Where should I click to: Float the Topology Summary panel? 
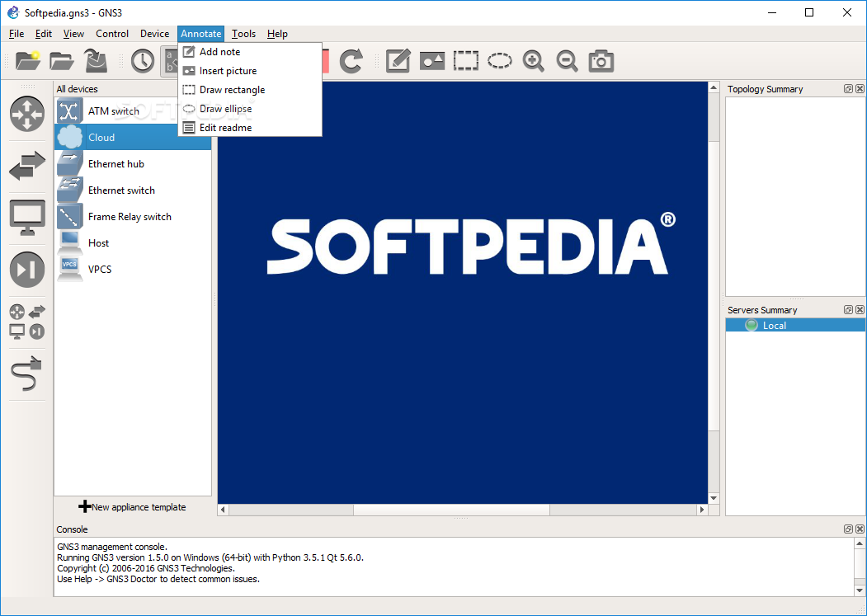click(848, 89)
